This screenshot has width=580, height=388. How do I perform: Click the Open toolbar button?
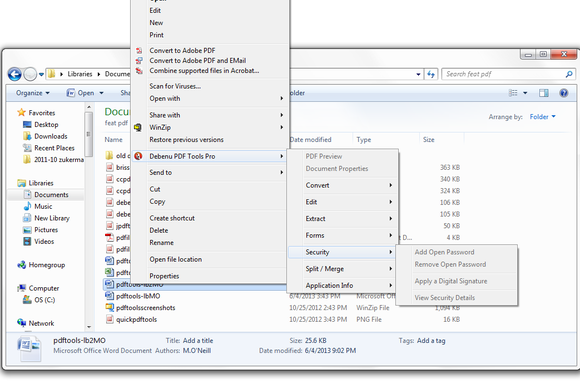81,93
